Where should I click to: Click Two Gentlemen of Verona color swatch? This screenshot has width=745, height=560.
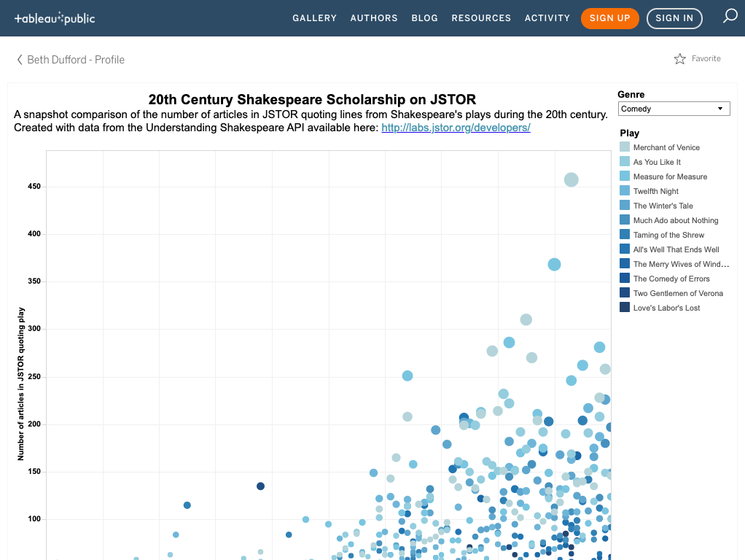pyautogui.click(x=625, y=293)
